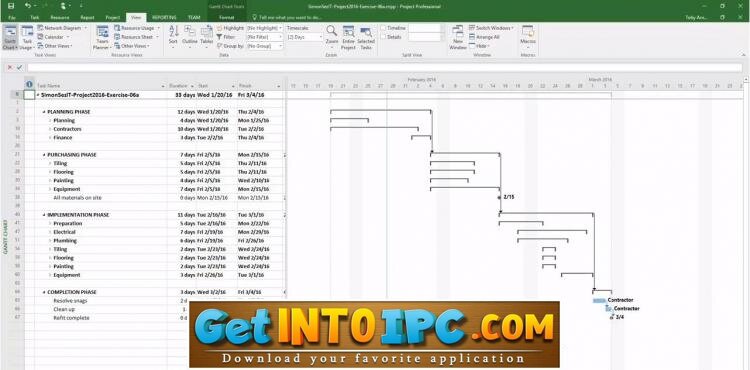The width and height of the screenshot is (750, 370).
Task: Click the collapse ribbon arrow
Action: click(745, 56)
